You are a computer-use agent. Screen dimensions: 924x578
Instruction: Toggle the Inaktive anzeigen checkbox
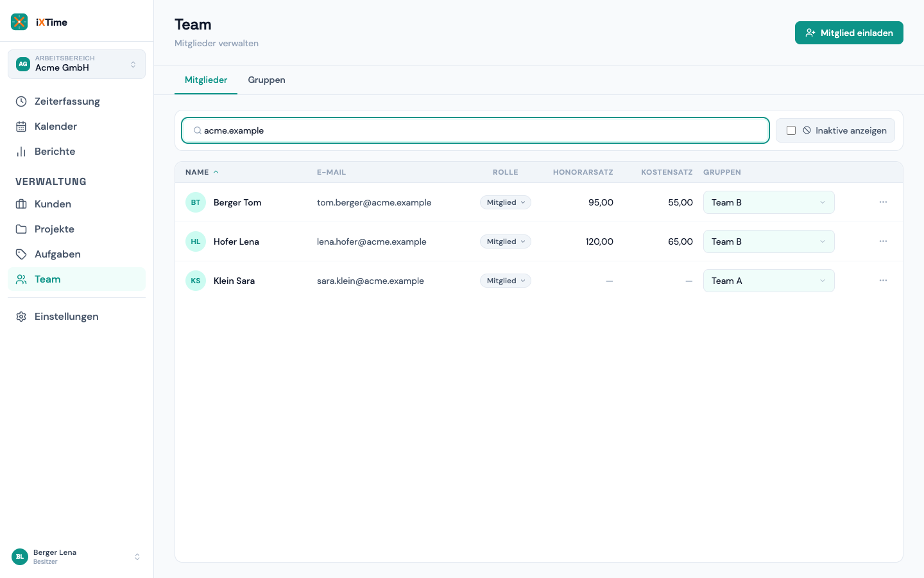click(x=791, y=130)
